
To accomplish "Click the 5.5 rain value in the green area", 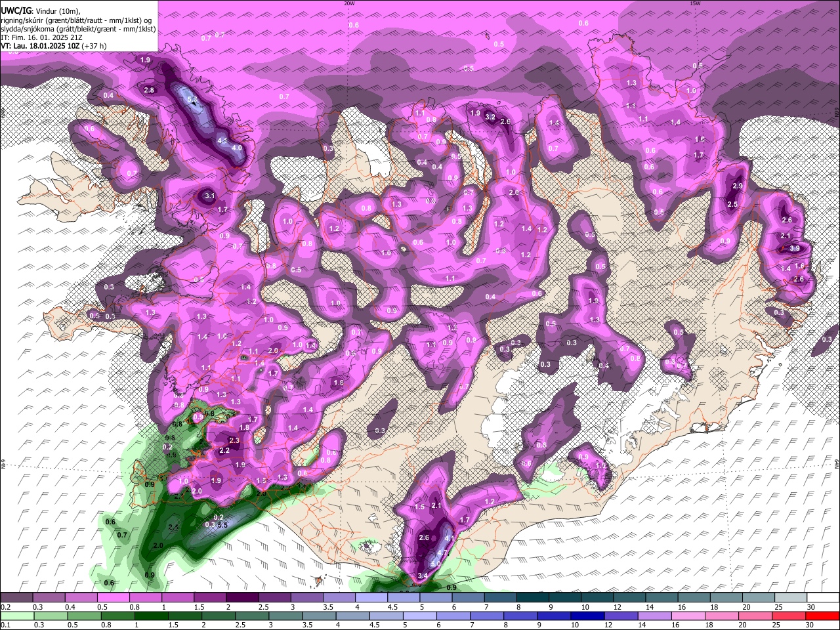I will 222,525.
